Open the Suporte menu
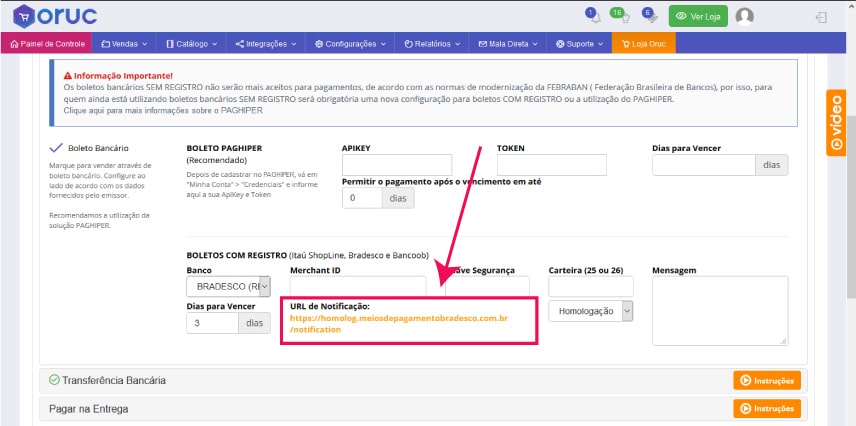Image resolution: width=856 pixels, height=426 pixels. click(x=579, y=44)
